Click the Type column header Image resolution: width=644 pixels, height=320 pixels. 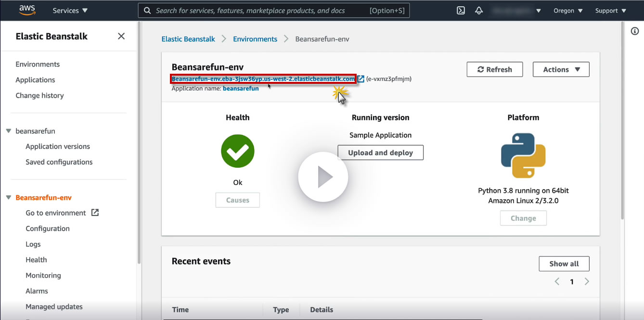(x=281, y=310)
